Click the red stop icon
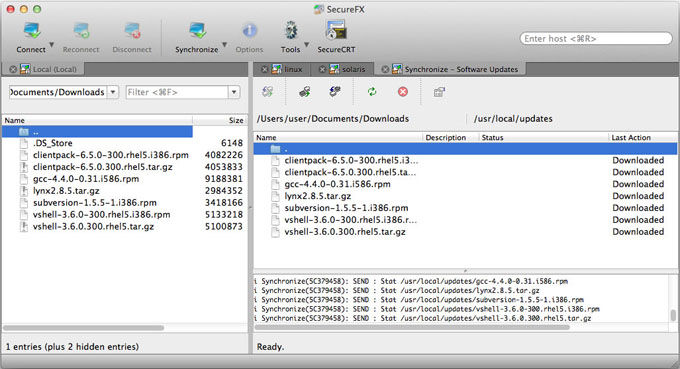 point(403,91)
